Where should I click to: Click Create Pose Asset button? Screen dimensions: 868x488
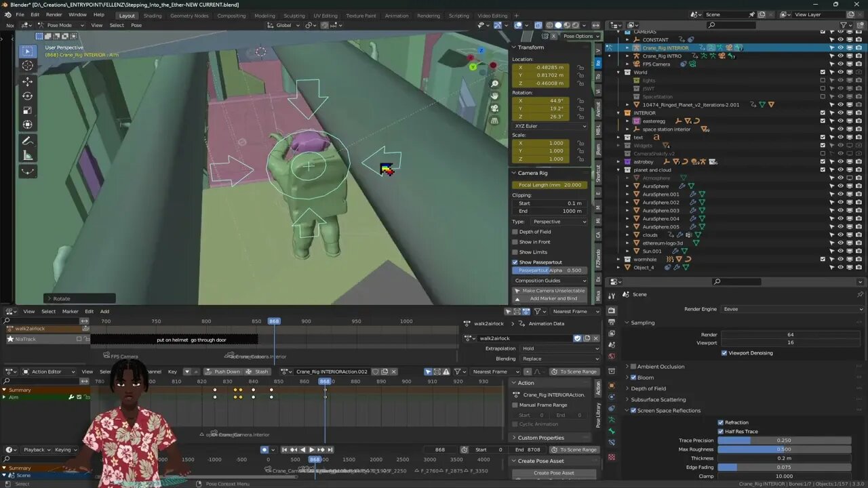(x=554, y=473)
